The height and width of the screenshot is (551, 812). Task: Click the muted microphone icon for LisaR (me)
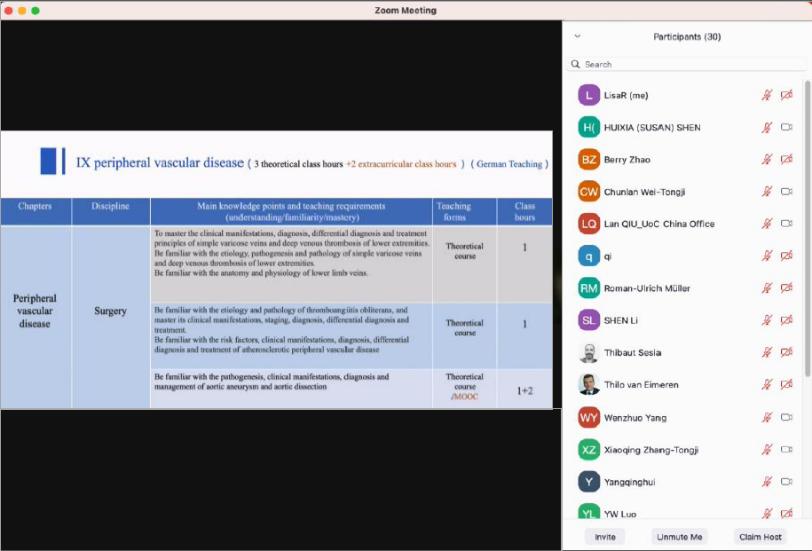[767, 95]
